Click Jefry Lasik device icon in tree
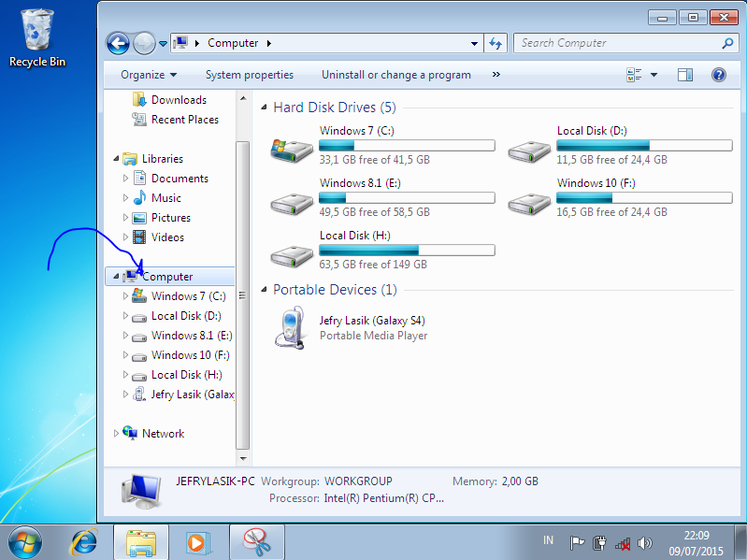This screenshot has width=747, height=560. [139, 395]
